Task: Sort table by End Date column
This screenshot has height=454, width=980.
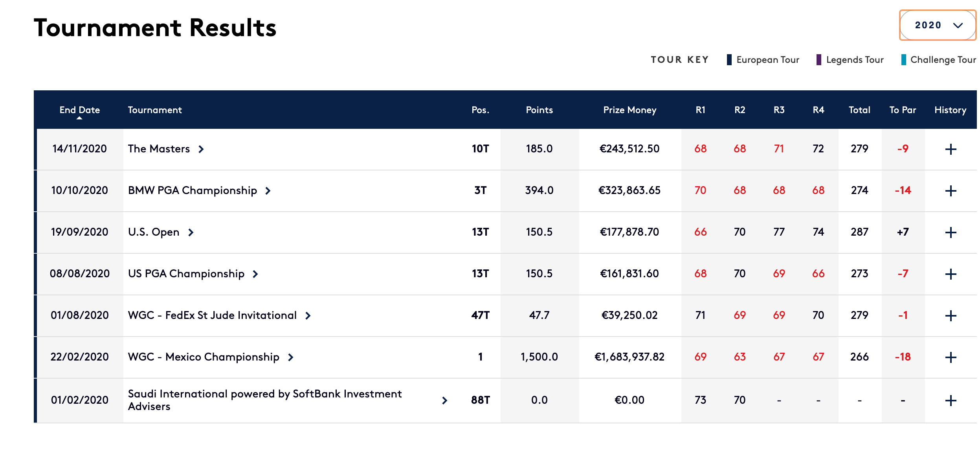Action: pos(79,110)
